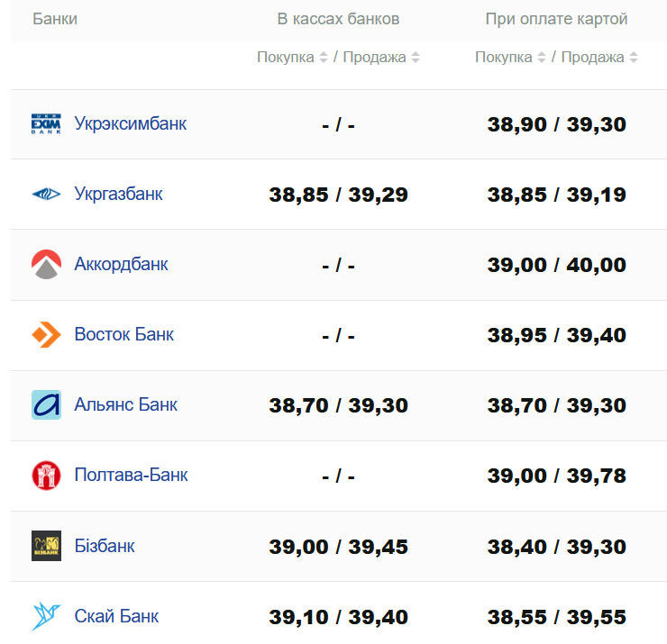Click the Полтава-Банк red logo
The image size is (667, 644).
pos(46,476)
